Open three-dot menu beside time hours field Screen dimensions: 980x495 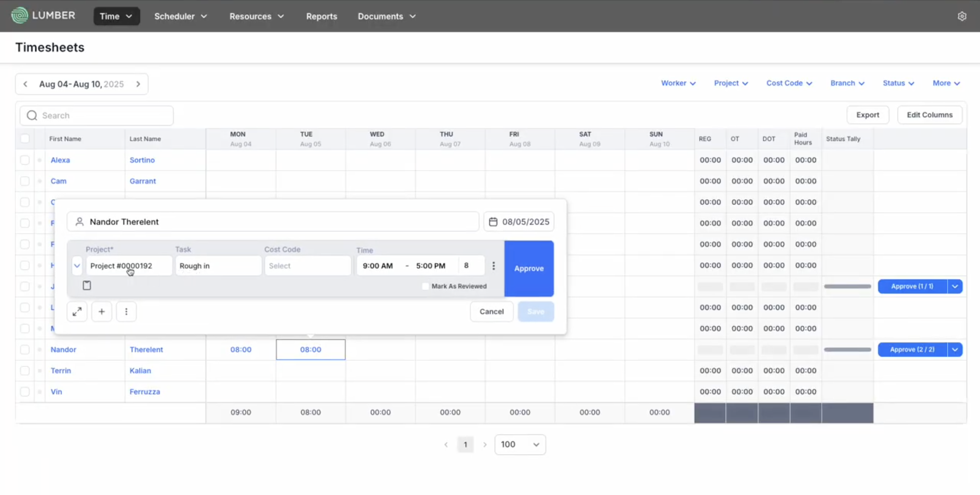point(493,266)
